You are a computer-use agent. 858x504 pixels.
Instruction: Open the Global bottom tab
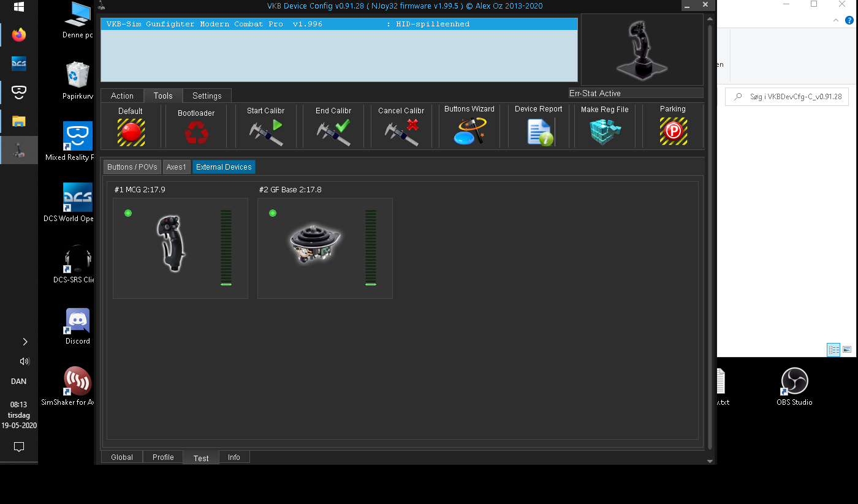tap(122, 457)
